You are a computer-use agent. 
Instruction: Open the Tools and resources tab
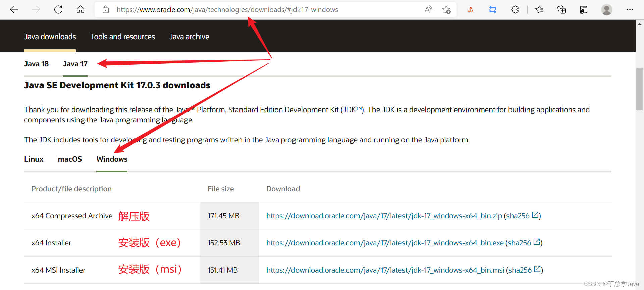pyautogui.click(x=123, y=37)
